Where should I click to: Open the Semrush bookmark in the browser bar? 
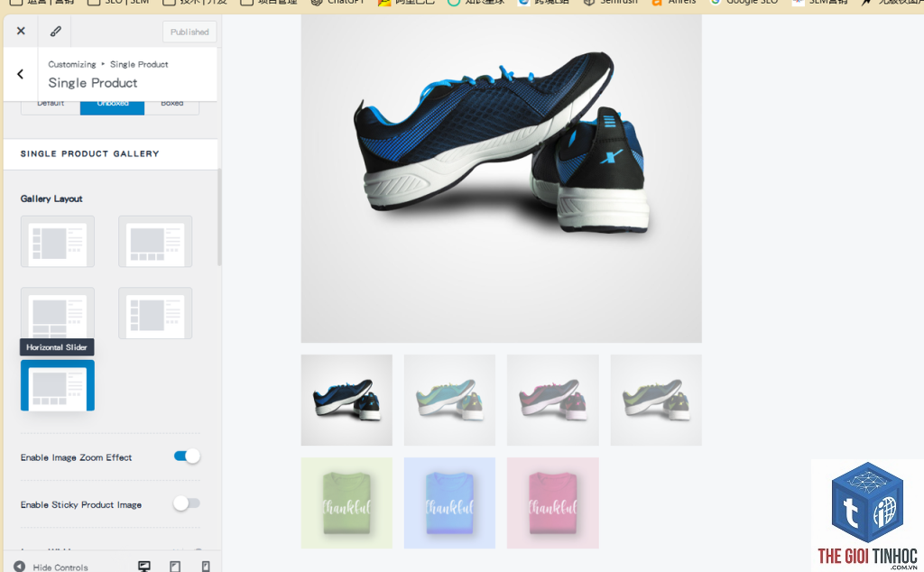click(612, 3)
